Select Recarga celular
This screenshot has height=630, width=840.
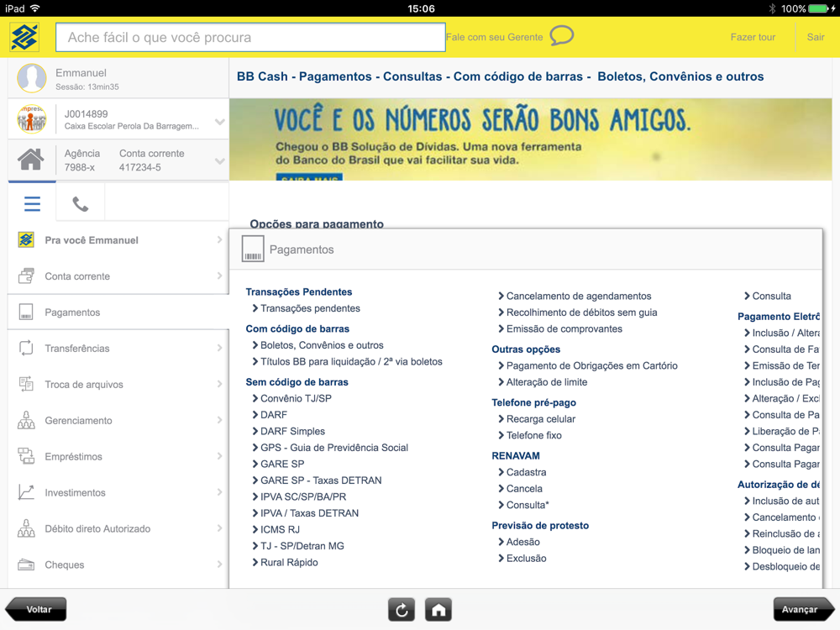(x=541, y=419)
